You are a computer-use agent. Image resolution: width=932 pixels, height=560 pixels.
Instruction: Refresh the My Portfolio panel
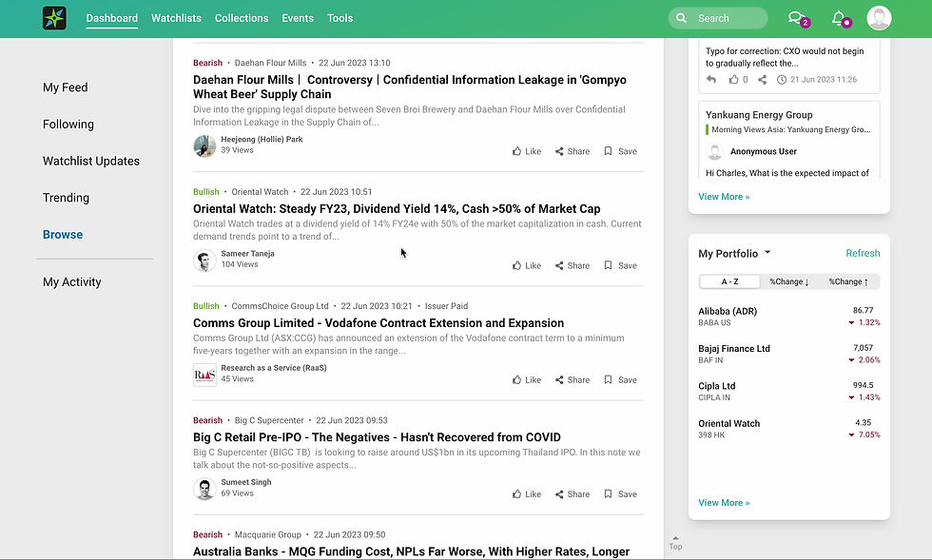pos(863,253)
